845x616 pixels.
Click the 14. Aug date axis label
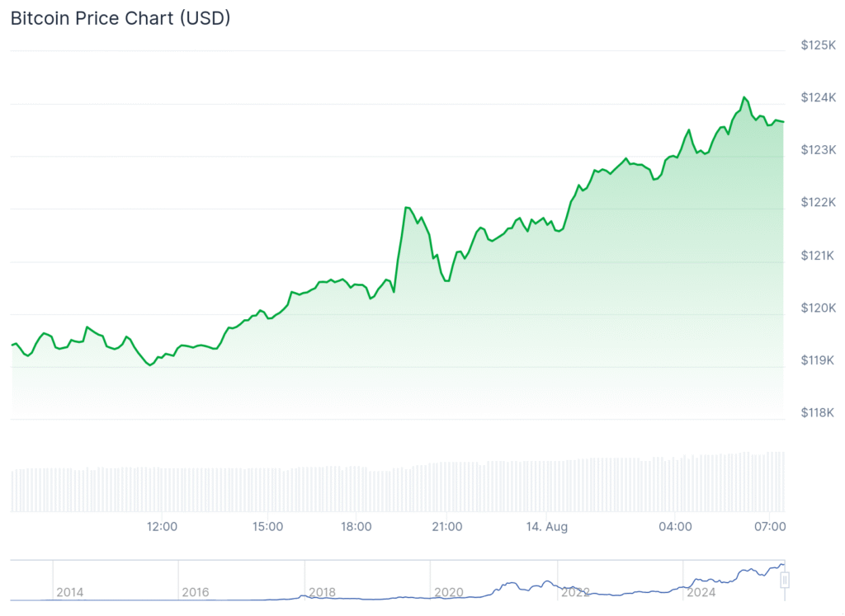point(548,526)
